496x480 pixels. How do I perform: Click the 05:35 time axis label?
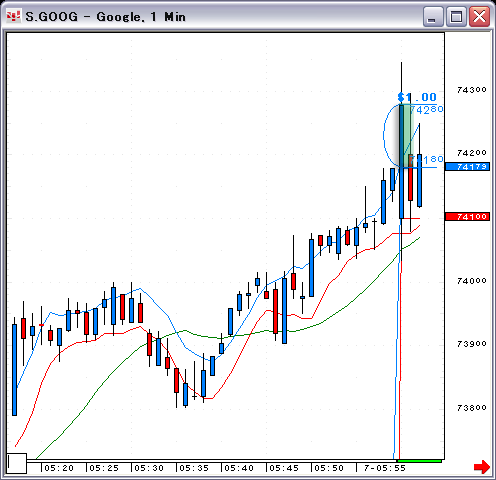coord(194,468)
